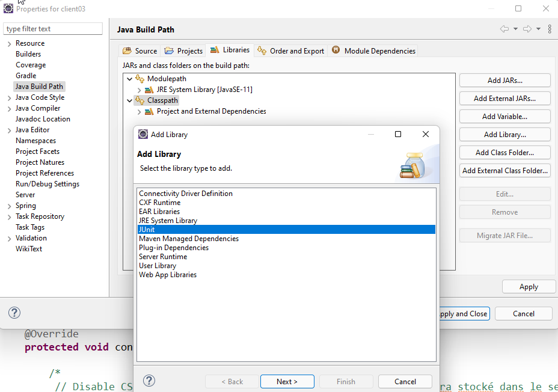The image size is (558, 392).
Task: Click the JRE System Library icon
Action: (150, 90)
